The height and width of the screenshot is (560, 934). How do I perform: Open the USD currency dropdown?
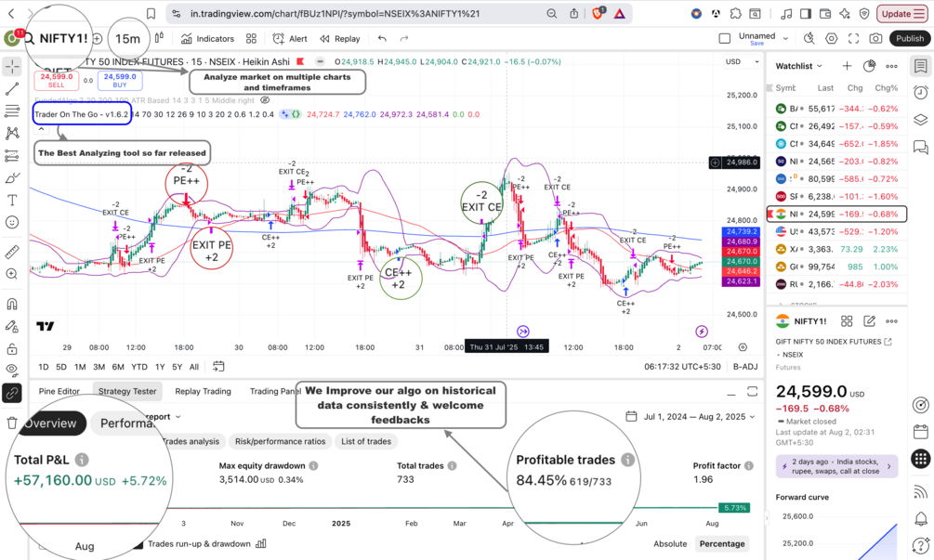click(x=743, y=62)
